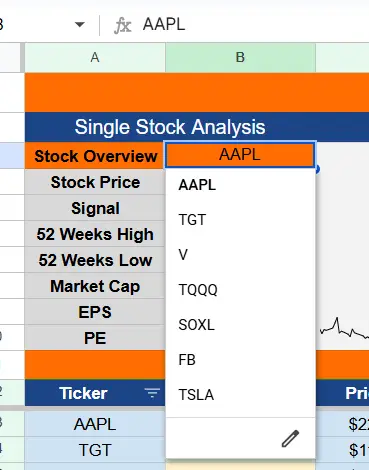
Task: Click the 52 Weeks High cell
Action: 95,234
